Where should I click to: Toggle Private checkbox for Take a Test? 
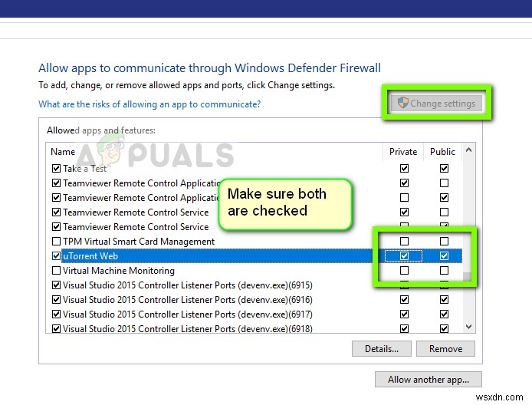[x=404, y=169]
